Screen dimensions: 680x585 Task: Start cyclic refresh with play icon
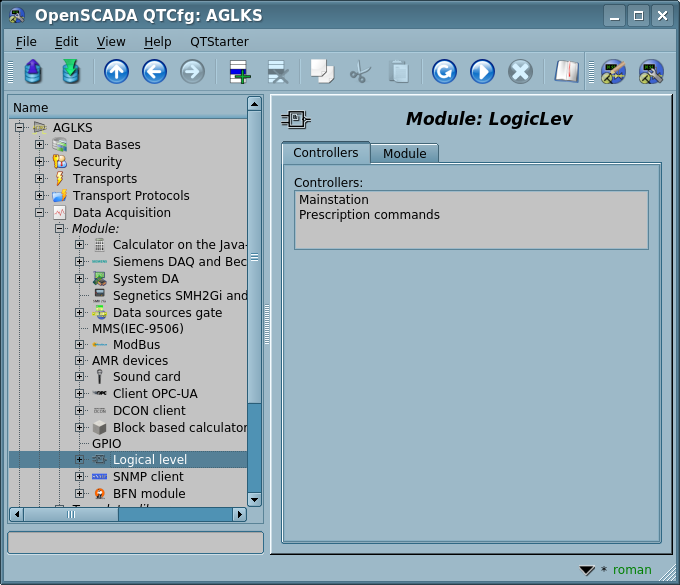(x=482, y=72)
